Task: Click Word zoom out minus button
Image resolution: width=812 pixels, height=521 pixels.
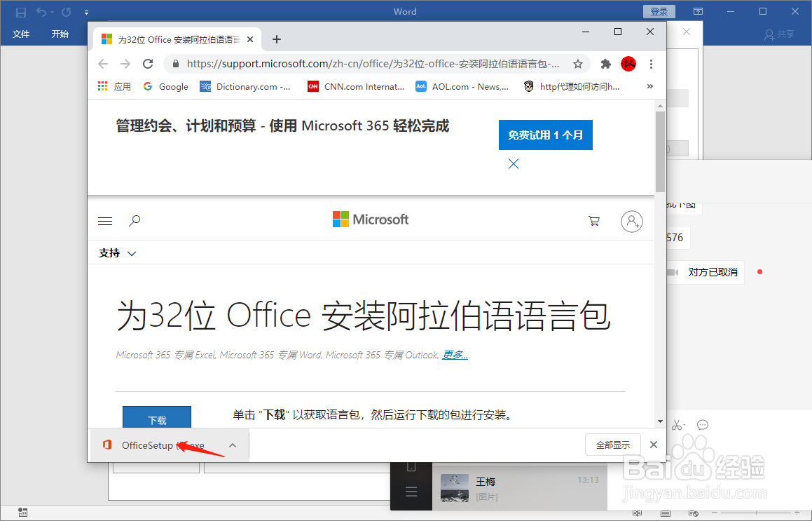Action: 715,513
